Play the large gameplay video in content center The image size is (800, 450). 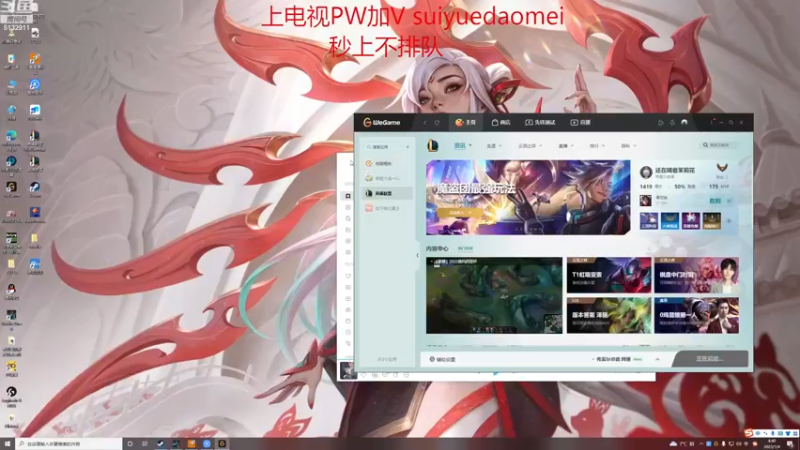coord(494,295)
